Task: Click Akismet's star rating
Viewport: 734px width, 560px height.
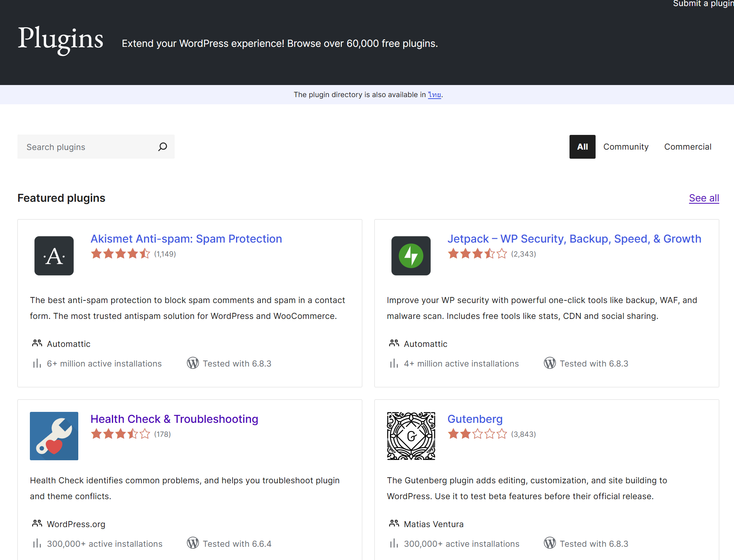Action: click(x=120, y=254)
